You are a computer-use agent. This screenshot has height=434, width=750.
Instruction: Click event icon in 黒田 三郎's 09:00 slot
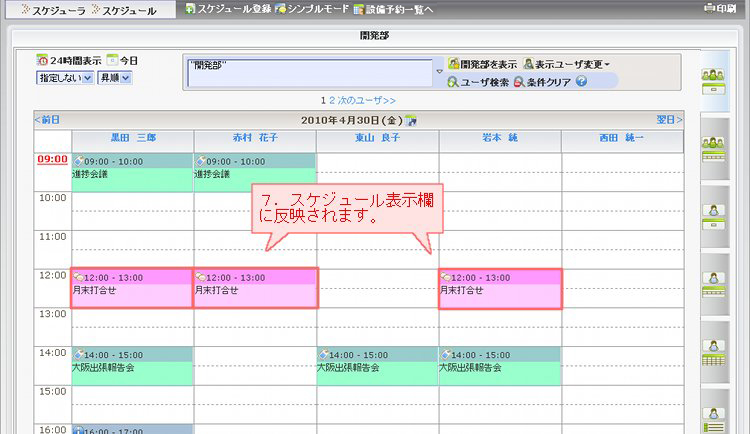click(x=78, y=161)
